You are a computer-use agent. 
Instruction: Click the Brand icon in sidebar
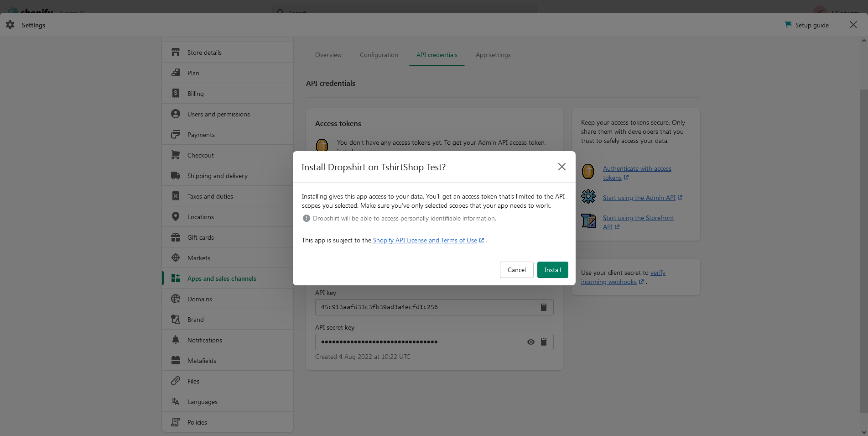pyautogui.click(x=176, y=320)
